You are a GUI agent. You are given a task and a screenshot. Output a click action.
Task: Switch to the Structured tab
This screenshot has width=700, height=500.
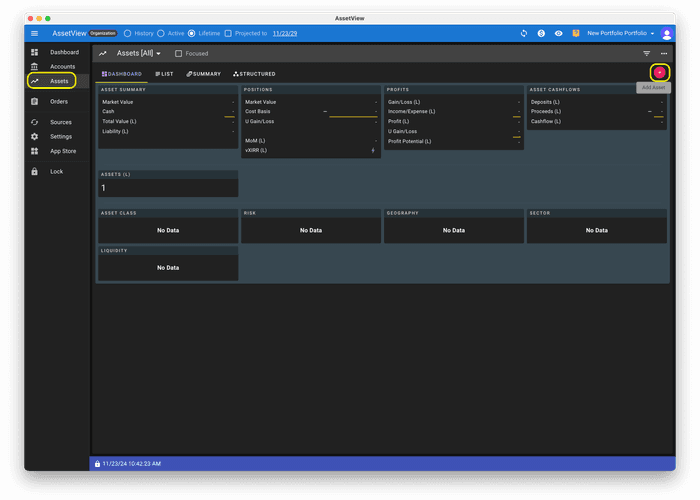tap(254, 74)
